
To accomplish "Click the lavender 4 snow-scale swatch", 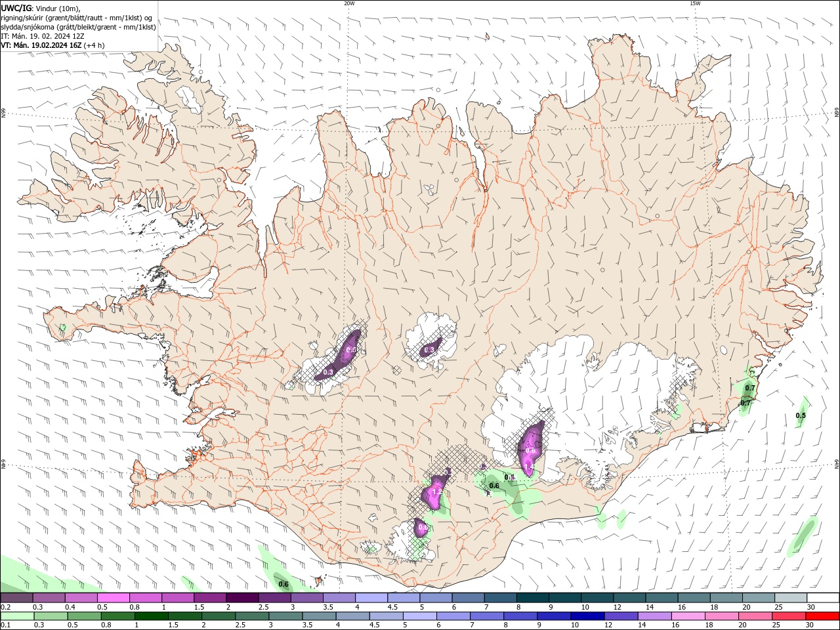I will [371, 598].
